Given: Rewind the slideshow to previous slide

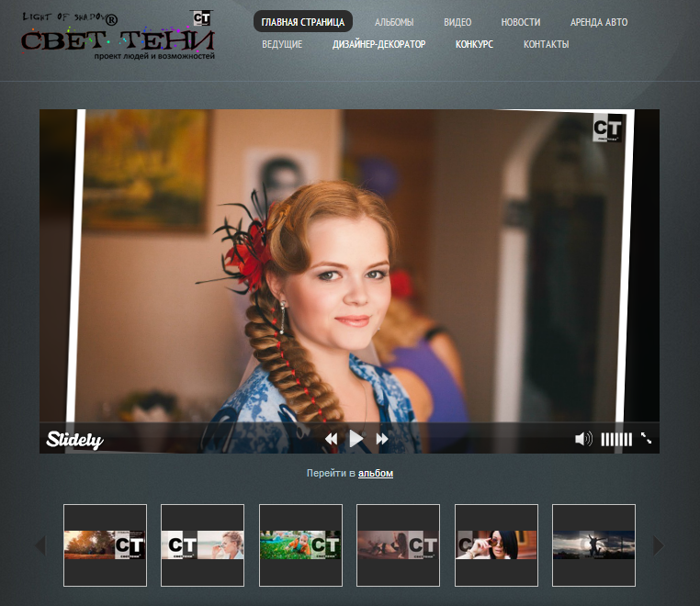Looking at the screenshot, I should [331, 439].
